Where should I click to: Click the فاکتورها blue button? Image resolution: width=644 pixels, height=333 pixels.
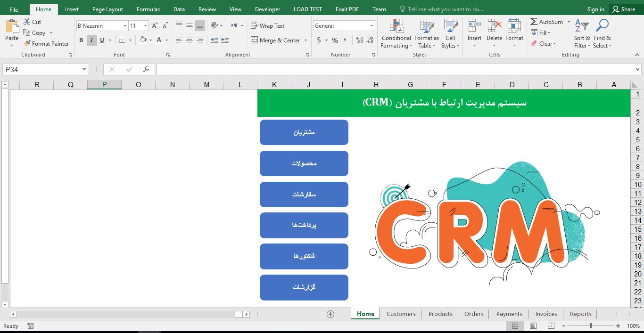(304, 256)
